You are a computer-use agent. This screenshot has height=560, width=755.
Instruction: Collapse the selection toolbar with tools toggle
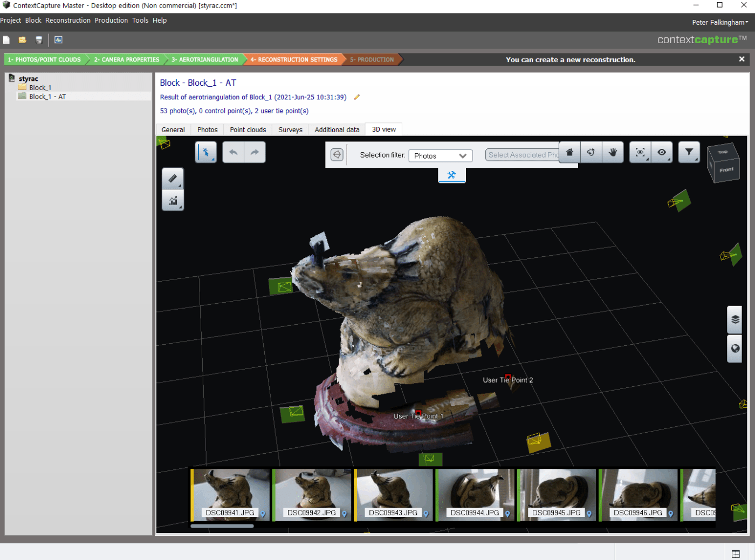[x=451, y=175]
